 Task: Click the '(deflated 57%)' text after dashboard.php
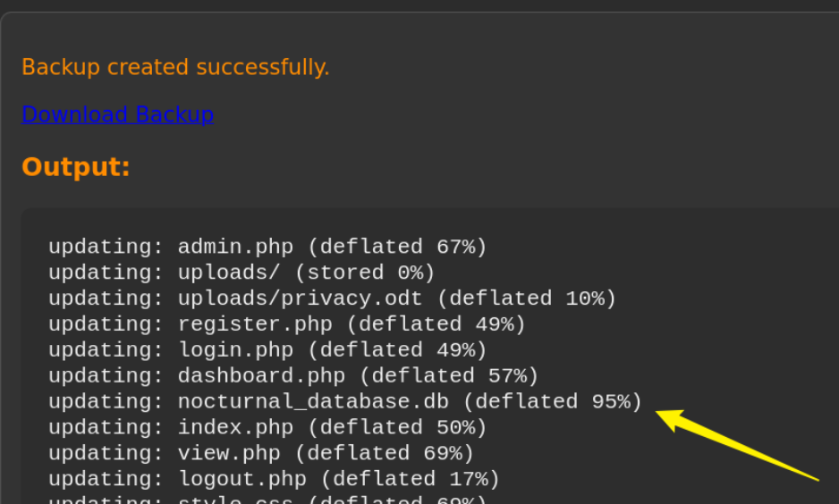pos(449,375)
